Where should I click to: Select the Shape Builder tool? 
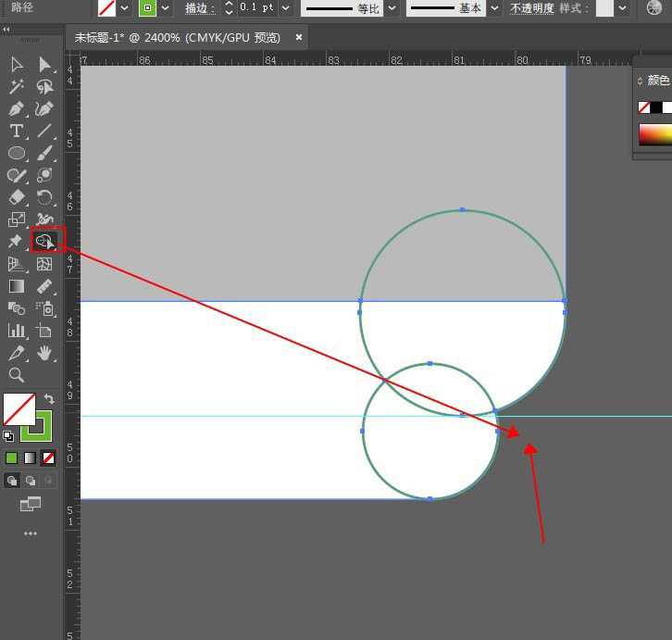click(44, 241)
